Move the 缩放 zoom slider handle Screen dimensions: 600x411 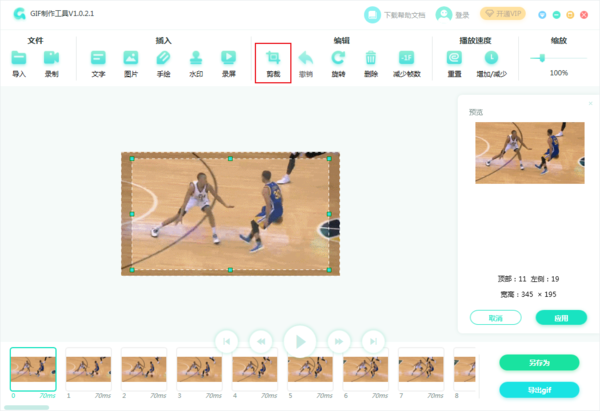tap(542, 58)
